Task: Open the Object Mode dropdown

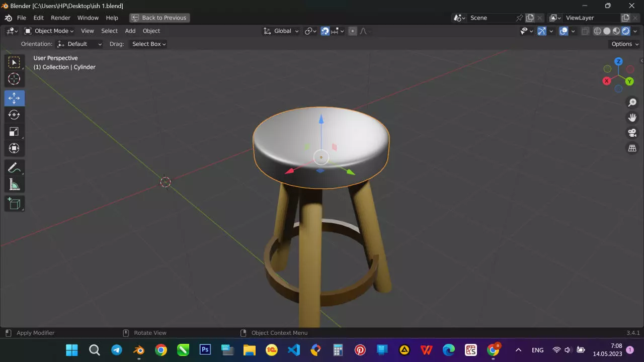Action: 49,31
